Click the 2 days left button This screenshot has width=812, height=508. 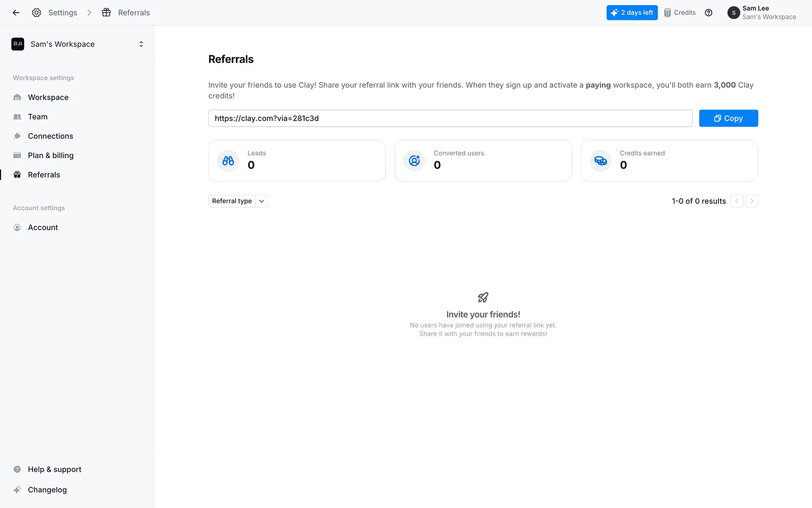pos(632,13)
